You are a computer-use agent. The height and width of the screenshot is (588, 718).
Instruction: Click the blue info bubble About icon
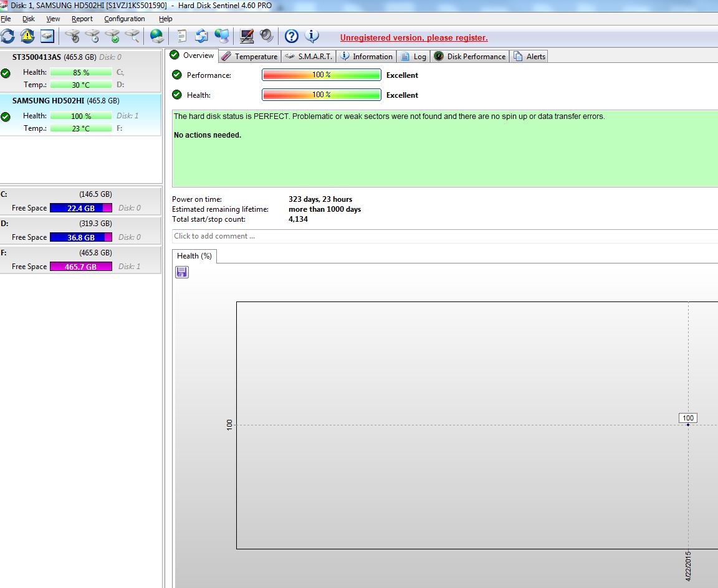click(312, 36)
